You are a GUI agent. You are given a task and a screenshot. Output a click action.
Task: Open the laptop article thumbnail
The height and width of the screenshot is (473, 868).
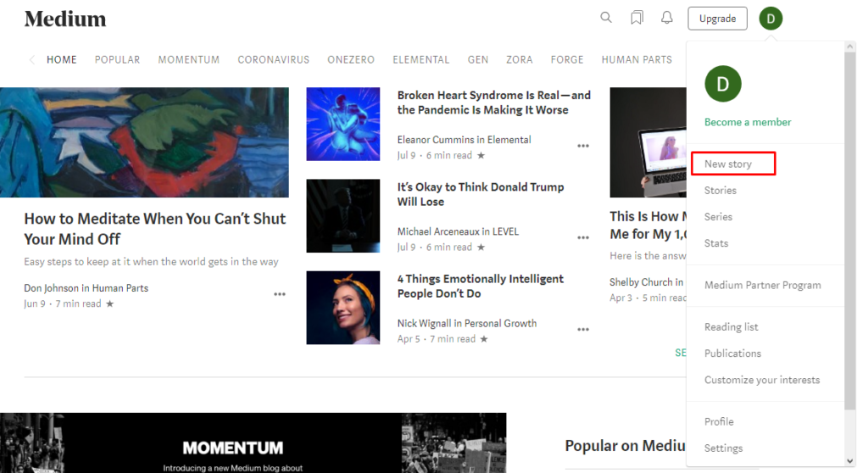click(648, 142)
